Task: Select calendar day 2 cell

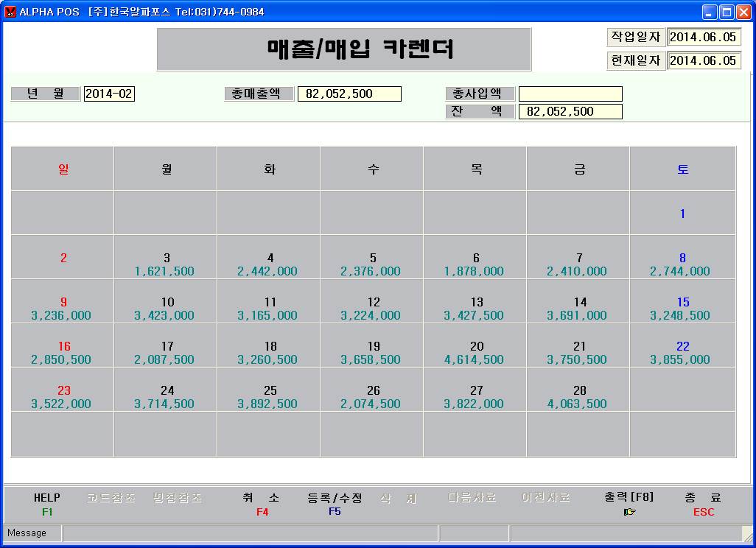Action: point(63,257)
